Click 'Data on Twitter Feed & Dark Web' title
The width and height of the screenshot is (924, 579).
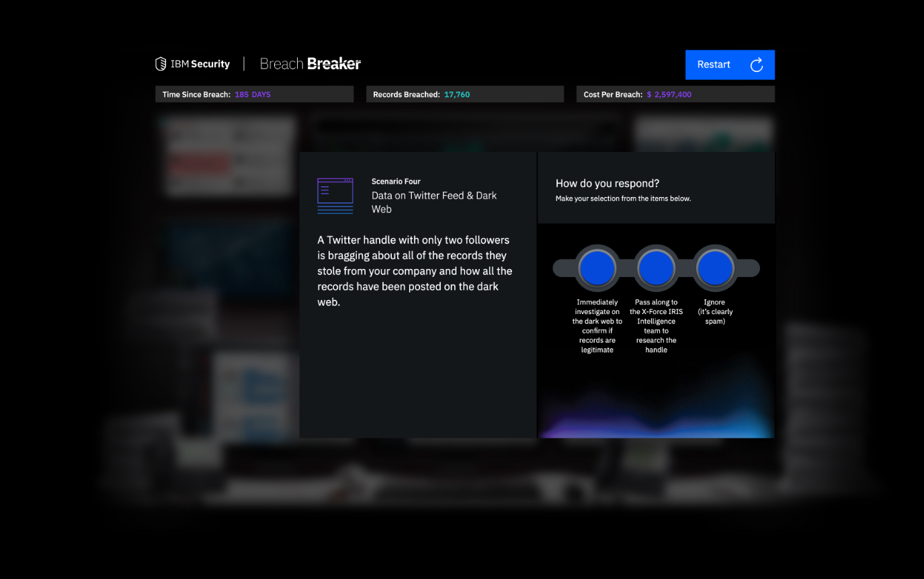pyautogui.click(x=434, y=202)
